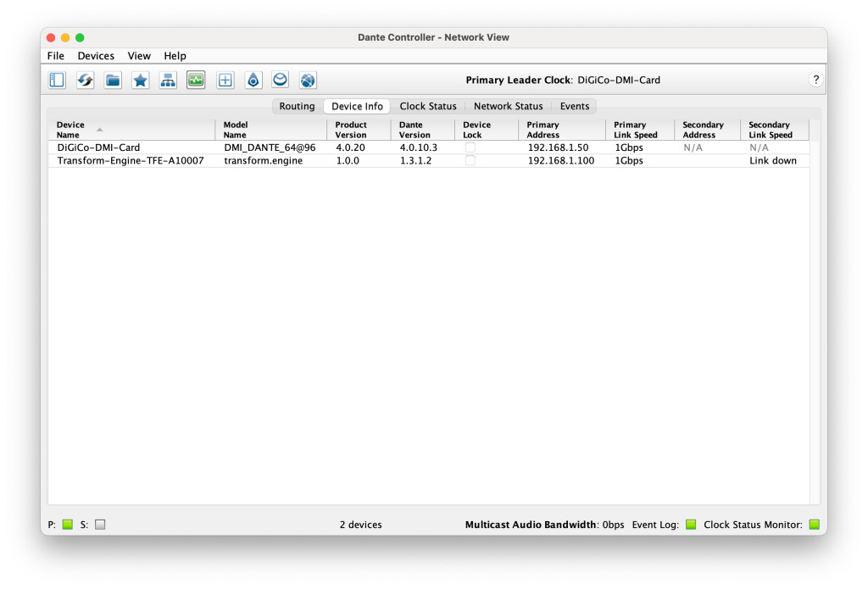The width and height of the screenshot is (868, 589).
Task: Toggle the filter pane sidebar icon
Action: (x=57, y=81)
